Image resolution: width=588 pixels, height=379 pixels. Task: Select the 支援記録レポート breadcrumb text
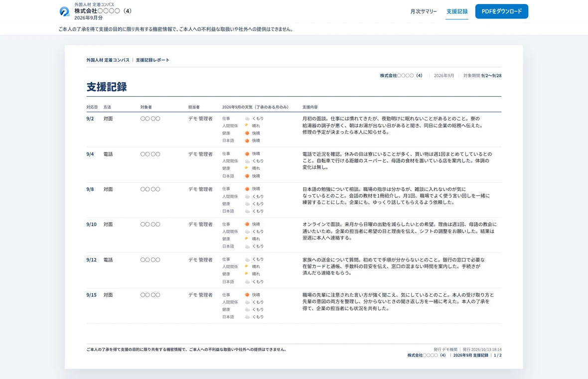(152, 60)
